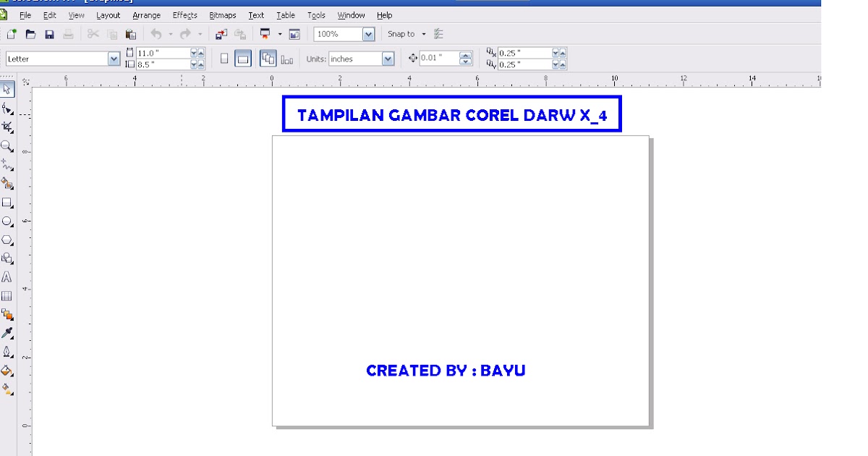Create a new document
Image resolution: width=868 pixels, height=456 pixels.
click(12, 34)
